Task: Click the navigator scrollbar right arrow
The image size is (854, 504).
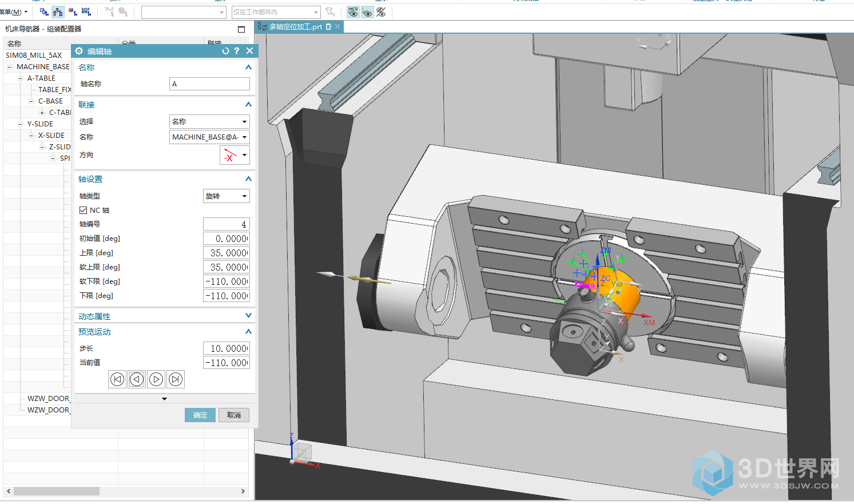Action: point(243,491)
